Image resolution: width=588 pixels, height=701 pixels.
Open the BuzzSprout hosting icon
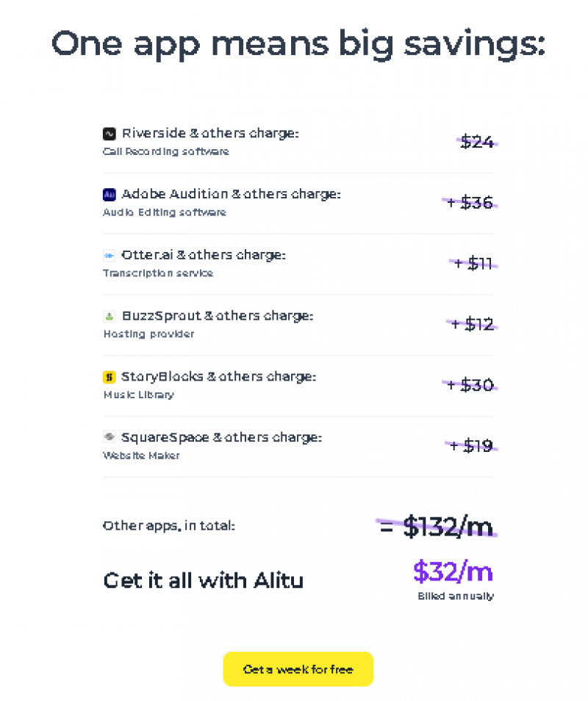(x=108, y=316)
